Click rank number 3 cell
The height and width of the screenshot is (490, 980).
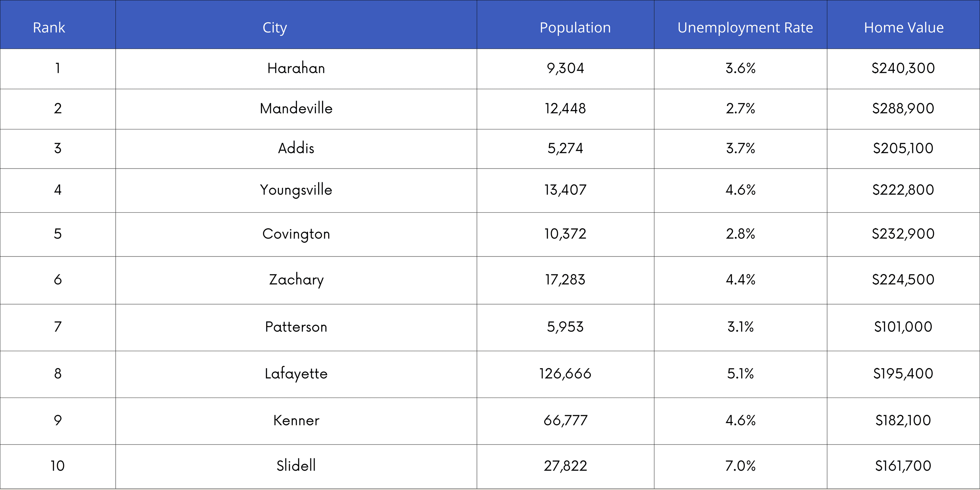tap(58, 148)
